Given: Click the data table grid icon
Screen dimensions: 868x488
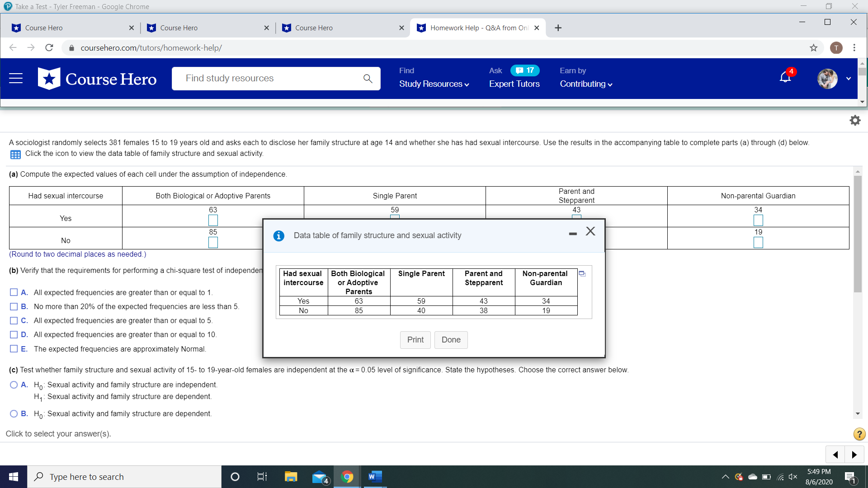Looking at the screenshot, I should point(15,155).
